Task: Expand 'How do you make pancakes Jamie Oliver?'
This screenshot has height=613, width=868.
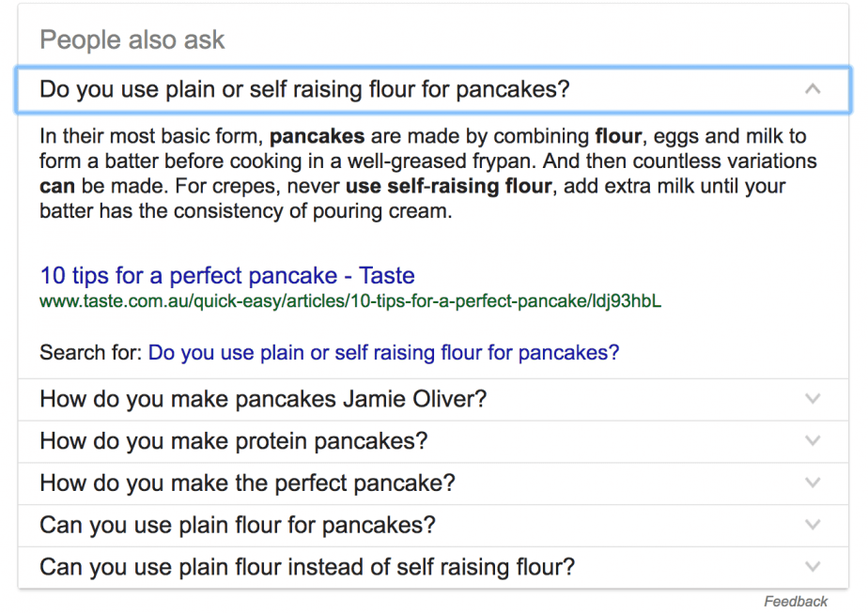Action: click(x=433, y=400)
